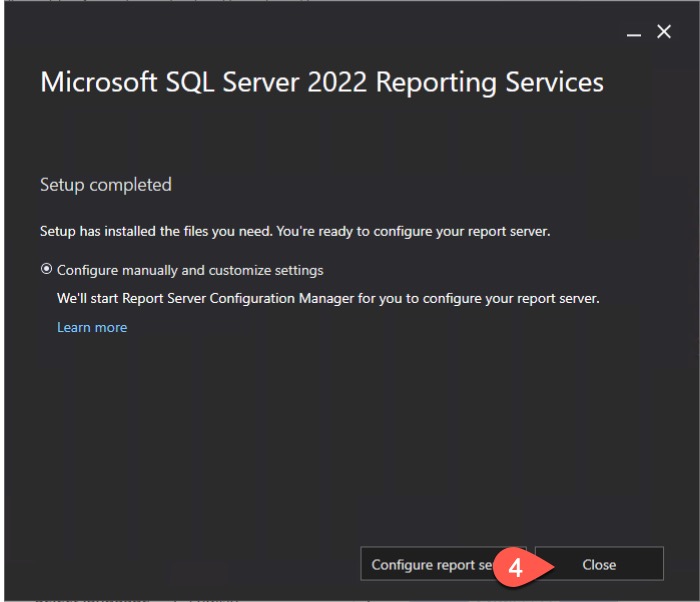Click the 'Setup completed' heading
The image size is (700, 602).
pos(106,185)
